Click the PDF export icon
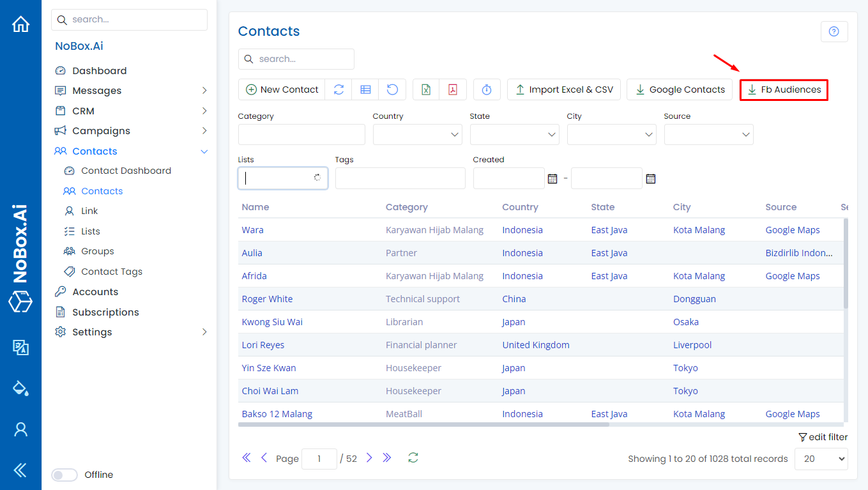Image resolution: width=868 pixels, height=490 pixels. [x=453, y=89]
